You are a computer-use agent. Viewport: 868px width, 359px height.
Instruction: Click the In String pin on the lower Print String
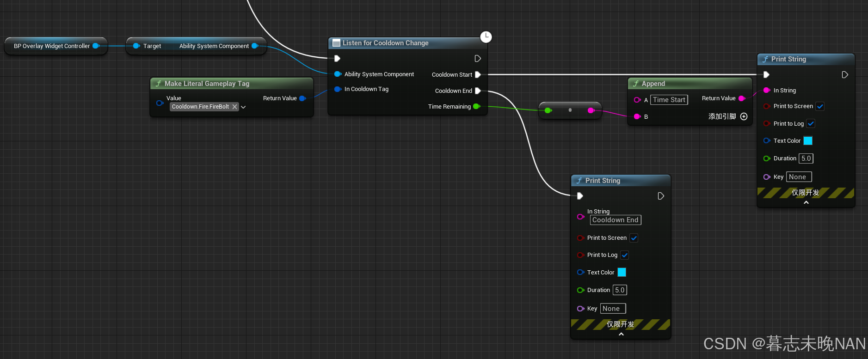(x=580, y=217)
